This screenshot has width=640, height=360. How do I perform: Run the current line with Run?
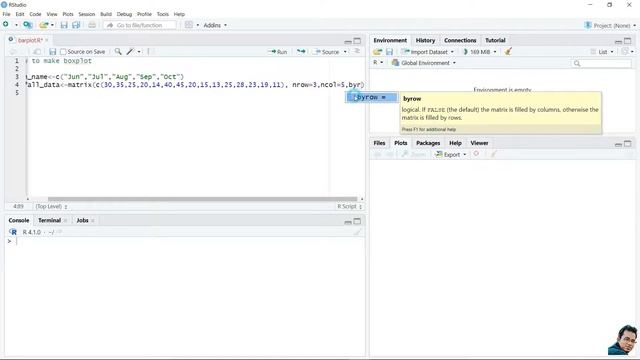pos(278,52)
